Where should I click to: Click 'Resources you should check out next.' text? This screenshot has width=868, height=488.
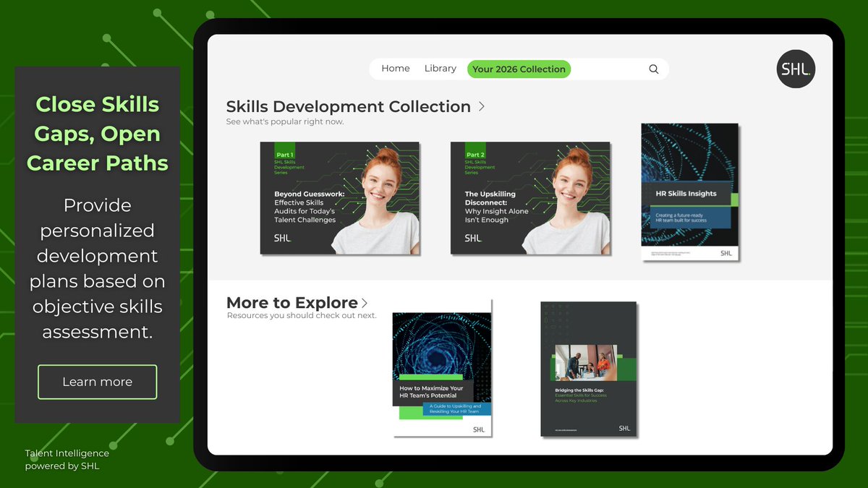point(302,315)
